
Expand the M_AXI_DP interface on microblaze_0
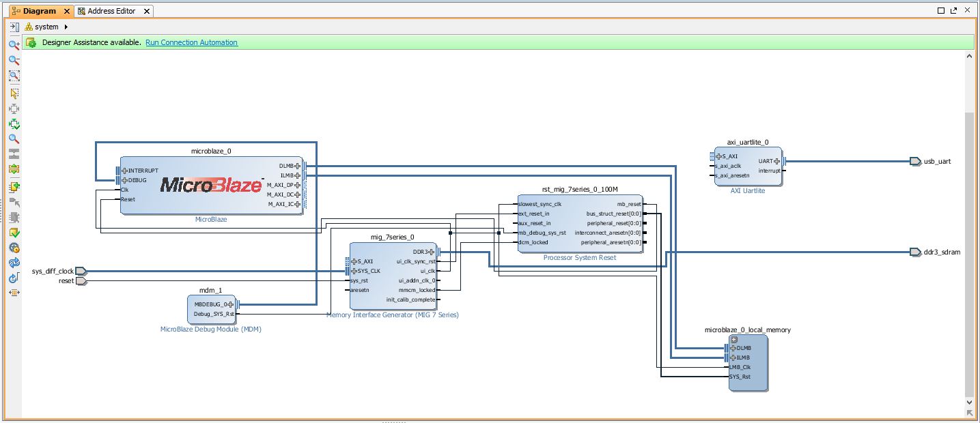pos(298,185)
